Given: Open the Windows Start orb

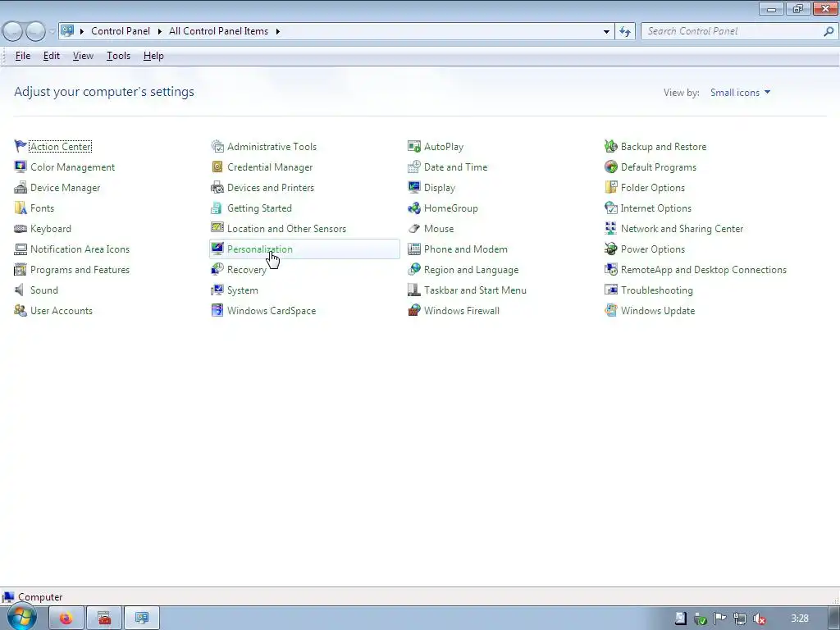Looking at the screenshot, I should coord(22,618).
